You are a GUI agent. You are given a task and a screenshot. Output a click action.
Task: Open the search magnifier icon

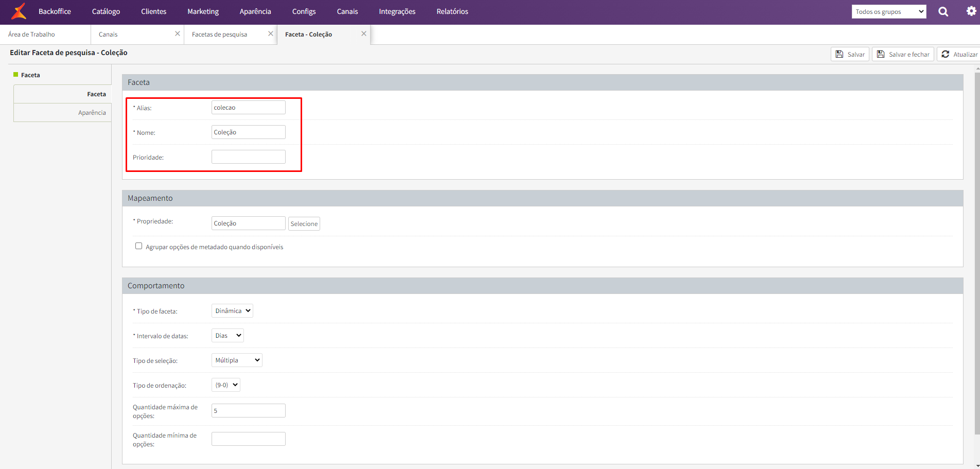pos(943,11)
